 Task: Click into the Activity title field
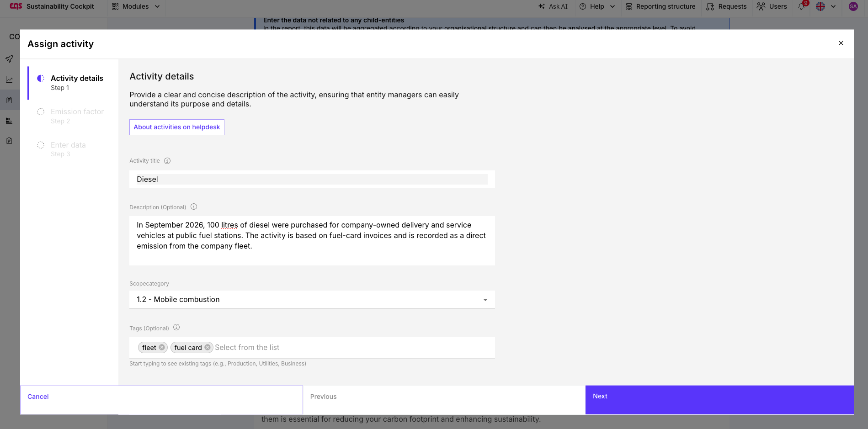tap(312, 179)
